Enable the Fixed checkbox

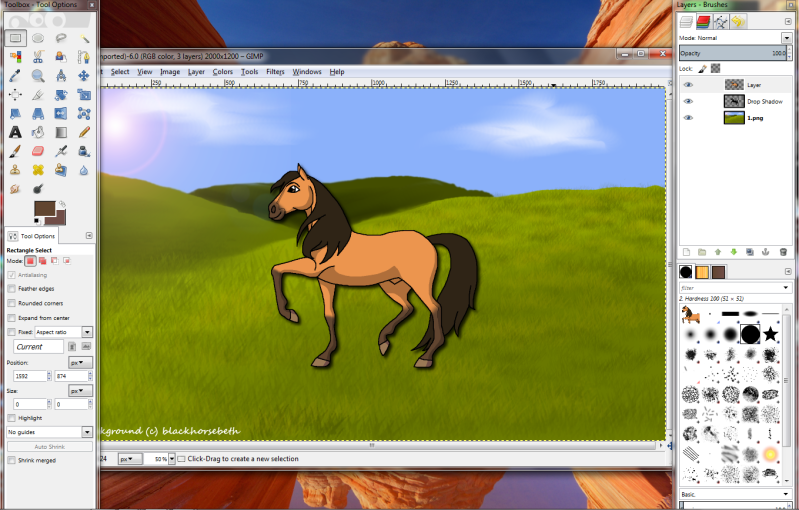click(x=12, y=332)
